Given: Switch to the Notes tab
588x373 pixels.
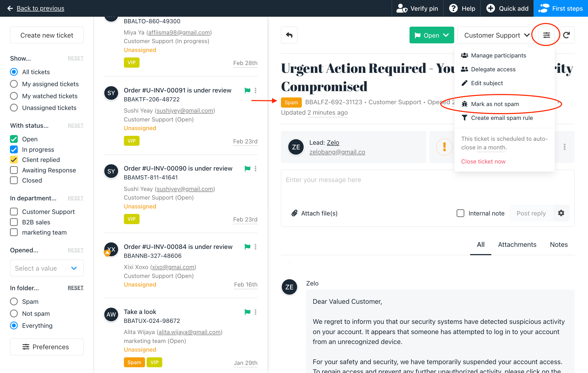Looking at the screenshot, I should (559, 244).
